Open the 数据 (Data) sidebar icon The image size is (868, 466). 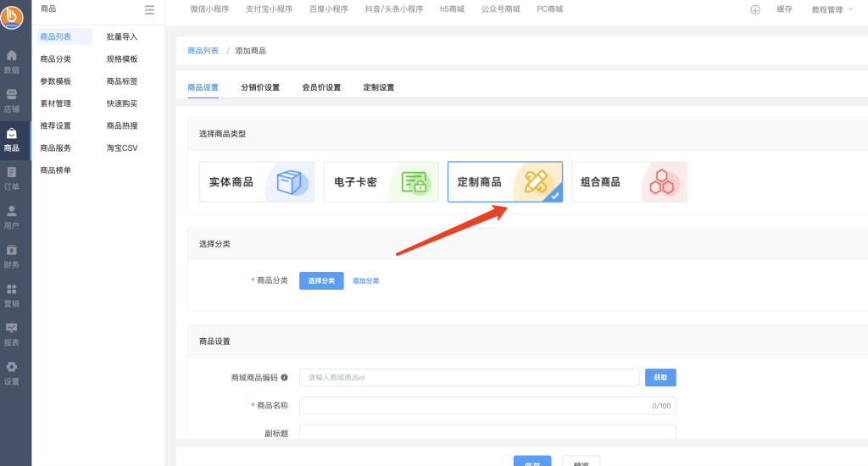pos(12,61)
